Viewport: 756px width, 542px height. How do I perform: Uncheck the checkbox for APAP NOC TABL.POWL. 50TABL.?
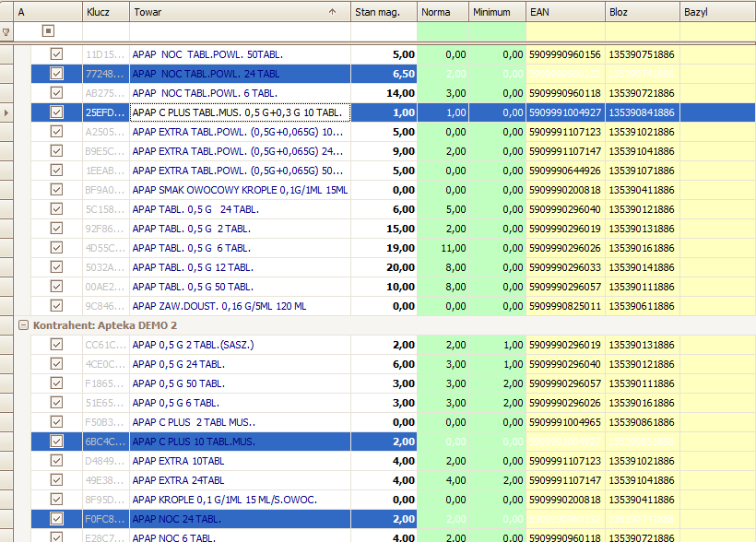click(56, 54)
